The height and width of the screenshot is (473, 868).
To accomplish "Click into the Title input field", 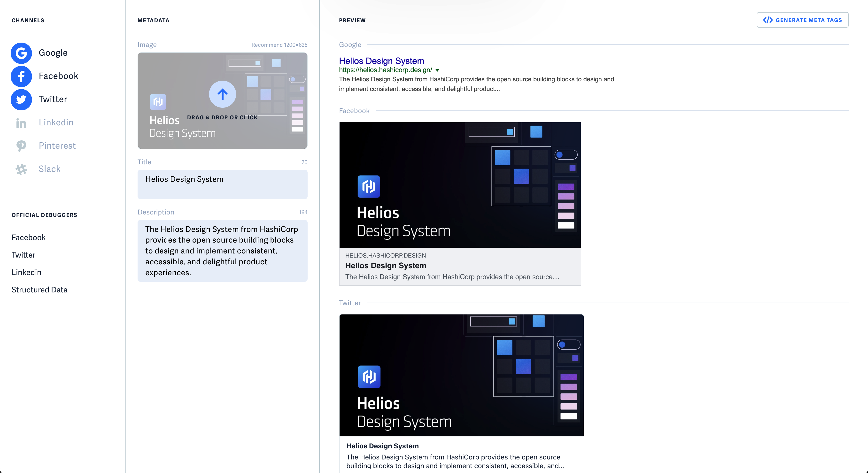I will tap(222, 184).
